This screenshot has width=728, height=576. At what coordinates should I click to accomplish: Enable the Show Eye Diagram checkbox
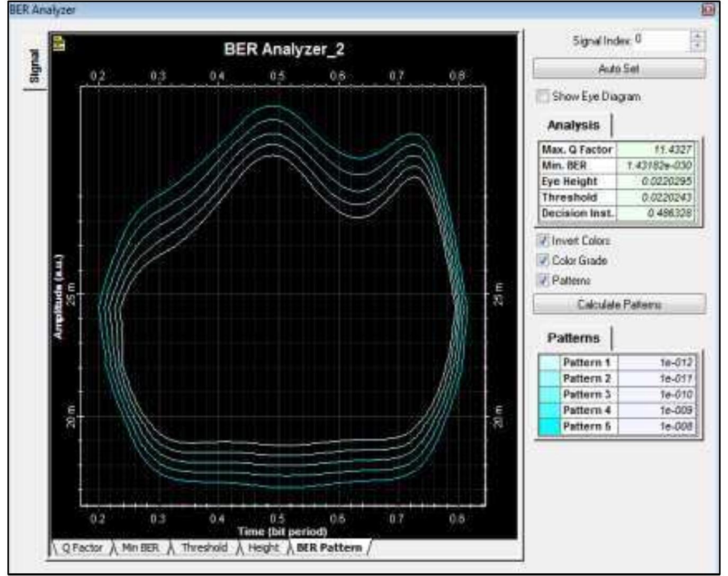[x=542, y=96]
